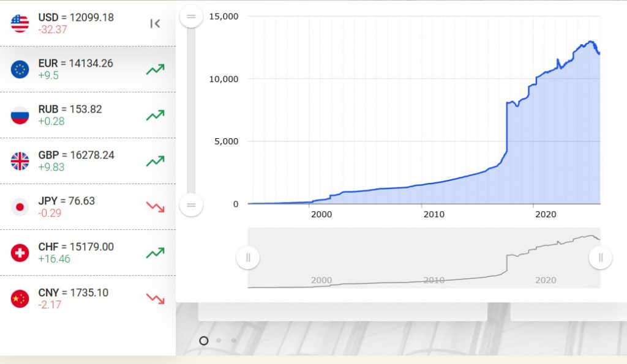Select the CNY = 1735.10 currency entry
This screenshot has width=627, height=364.
(73, 293)
